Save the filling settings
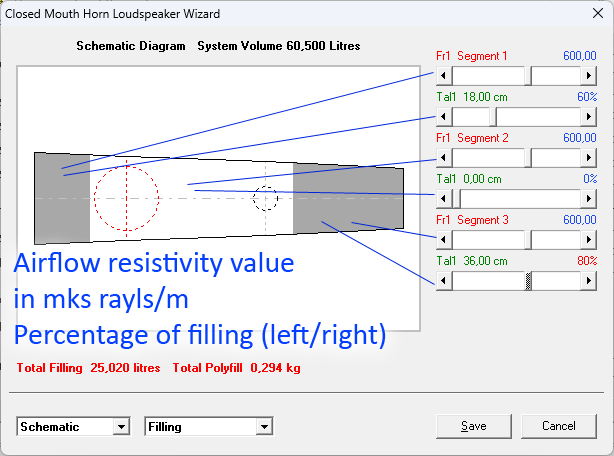The image size is (614, 456). point(474,426)
